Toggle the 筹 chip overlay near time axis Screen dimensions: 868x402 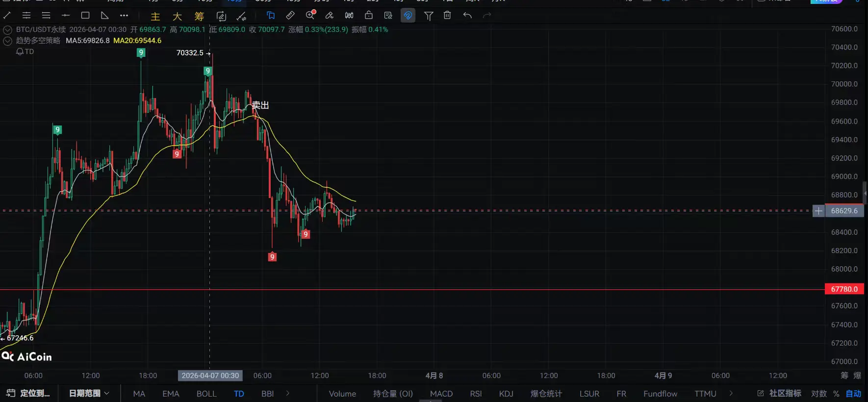844,376
